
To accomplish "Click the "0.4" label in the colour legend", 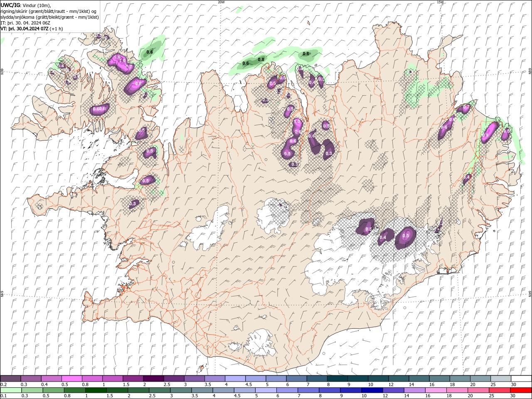I will (44, 384).
